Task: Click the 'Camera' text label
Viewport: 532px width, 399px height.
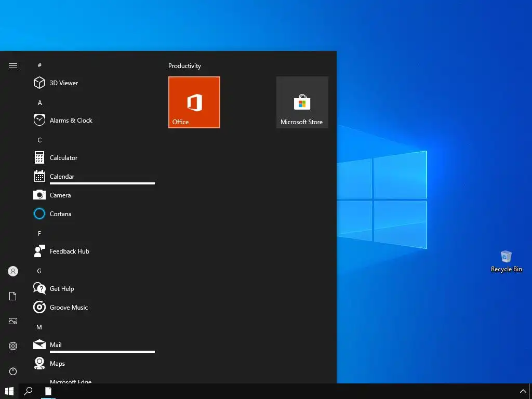Action: point(60,195)
